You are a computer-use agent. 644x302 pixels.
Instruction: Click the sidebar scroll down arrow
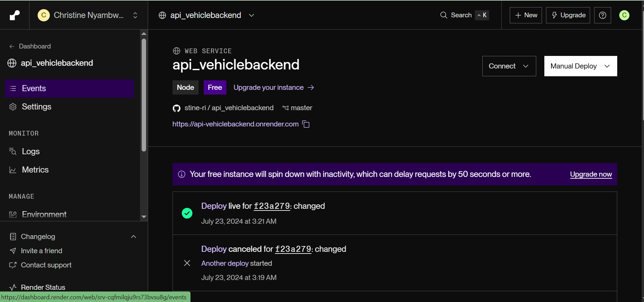[x=144, y=217]
